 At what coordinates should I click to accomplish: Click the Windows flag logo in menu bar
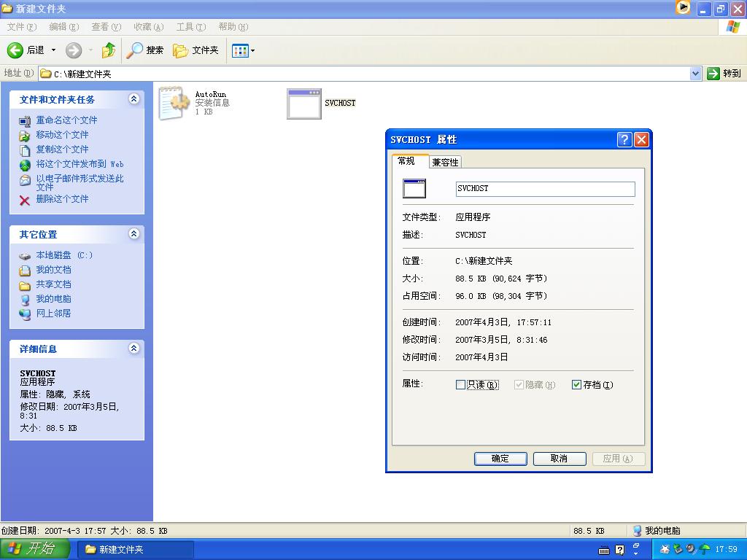(x=732, y=27)
